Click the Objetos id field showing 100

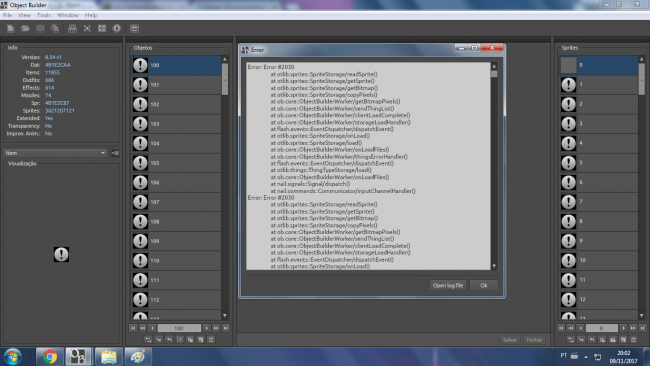tap(179, 328)
